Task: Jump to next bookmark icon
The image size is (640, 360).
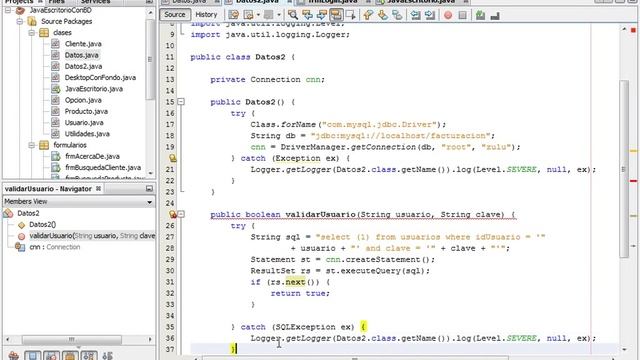Action: 382,15
